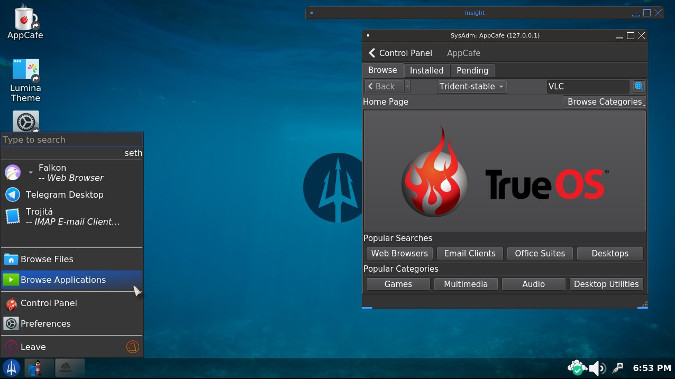Click the Falkon browser icon
Image resolution: width=675 pixels, height=379 pixels.
point(13,173)
